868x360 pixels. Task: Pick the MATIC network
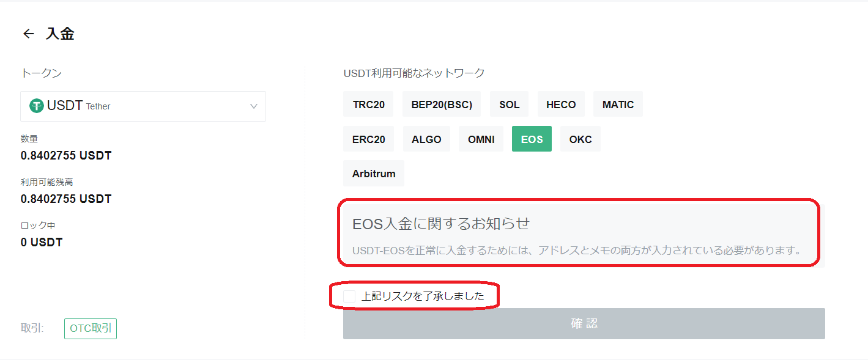pyautogui.click(x=618, y=104)
